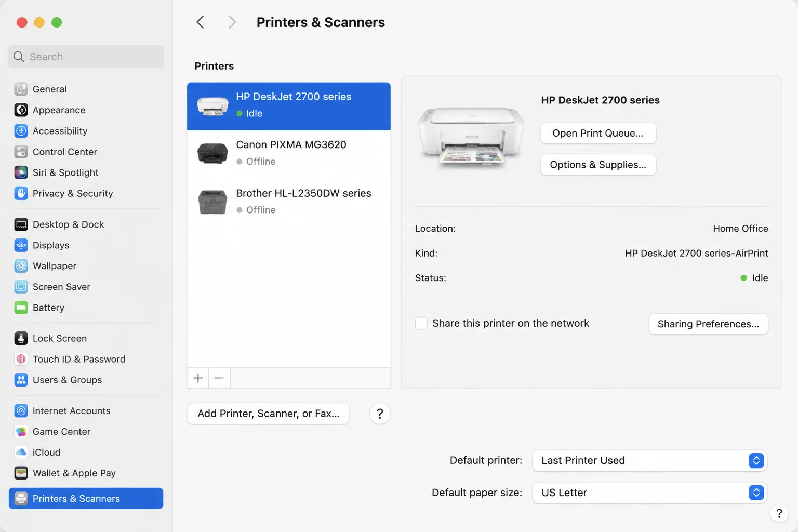Click the help button beside Add Printer
Image resolution: width=798 pixels, height=532 pixels.
tap(380, 414)
